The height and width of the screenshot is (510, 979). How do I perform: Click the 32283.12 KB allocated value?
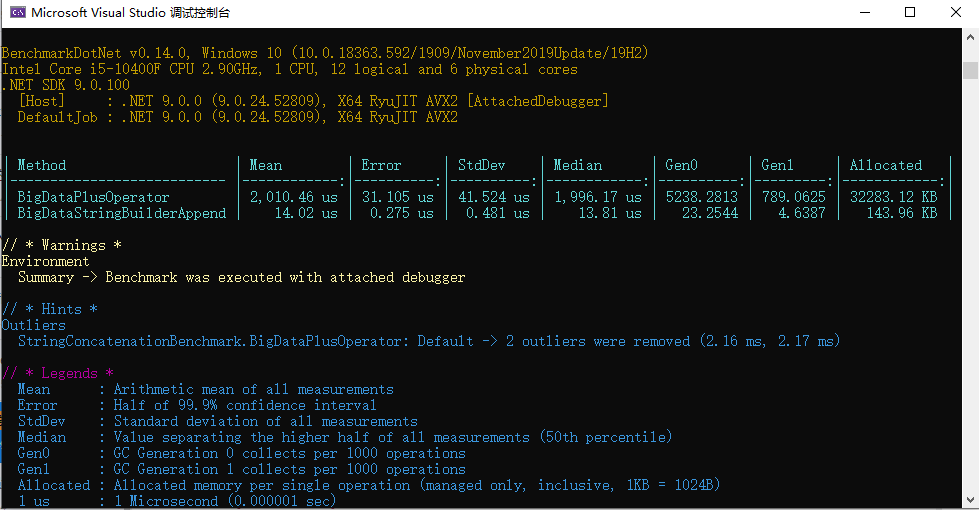[890, 197]
